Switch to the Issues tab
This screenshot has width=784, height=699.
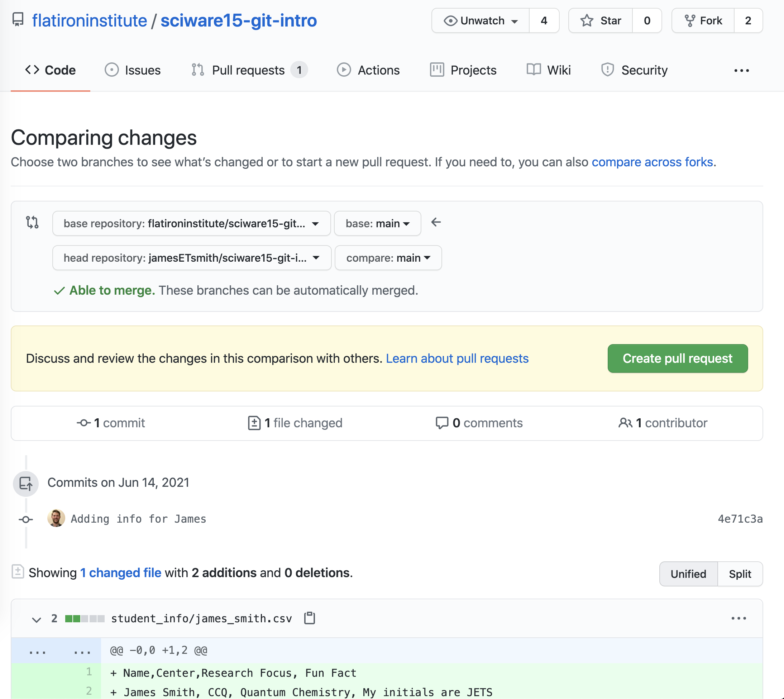[x=133, y=70]
